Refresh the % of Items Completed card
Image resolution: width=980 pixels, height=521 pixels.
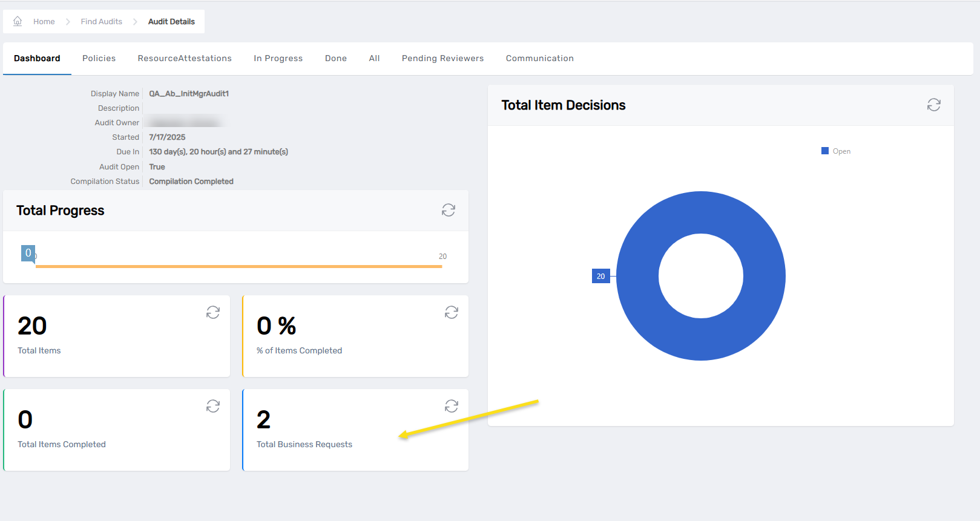pyautogui.click(x=452, y=312)
